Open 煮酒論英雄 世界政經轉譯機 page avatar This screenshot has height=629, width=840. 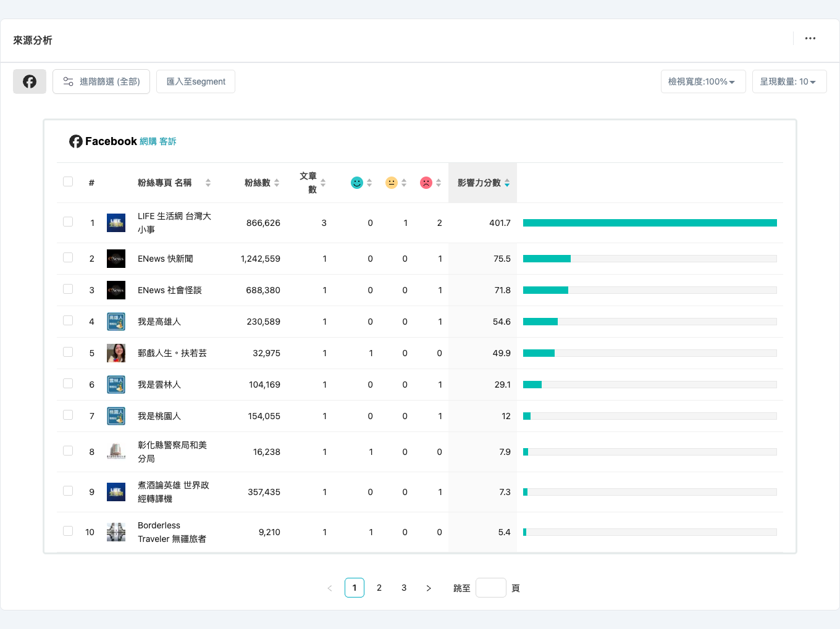pos(116,492)
